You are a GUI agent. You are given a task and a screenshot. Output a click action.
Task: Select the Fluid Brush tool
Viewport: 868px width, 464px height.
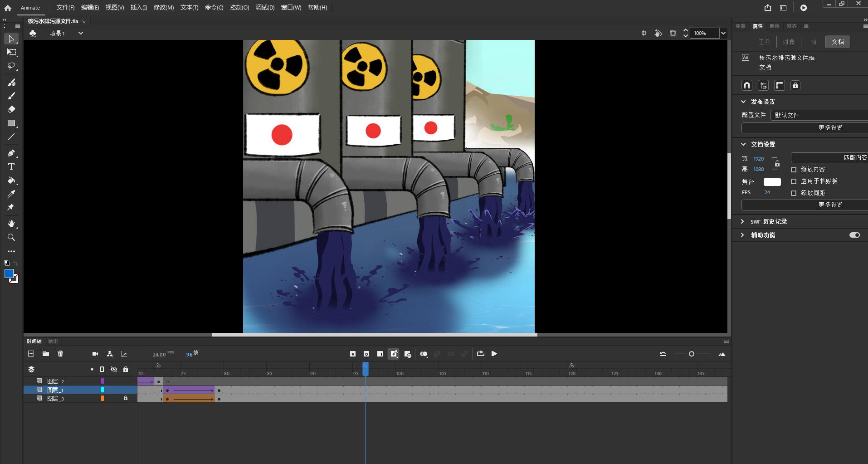click(11, 82)
